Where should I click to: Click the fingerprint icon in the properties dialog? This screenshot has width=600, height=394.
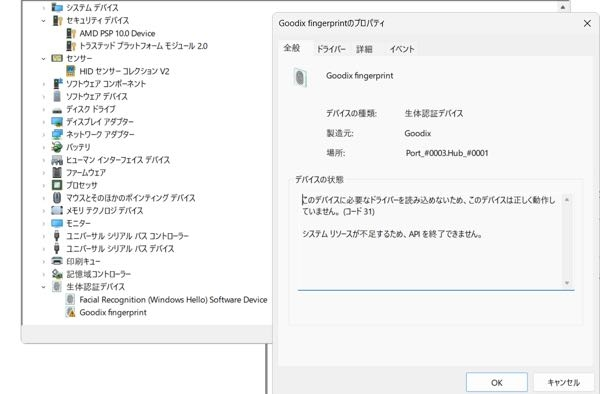pos(300,78)
